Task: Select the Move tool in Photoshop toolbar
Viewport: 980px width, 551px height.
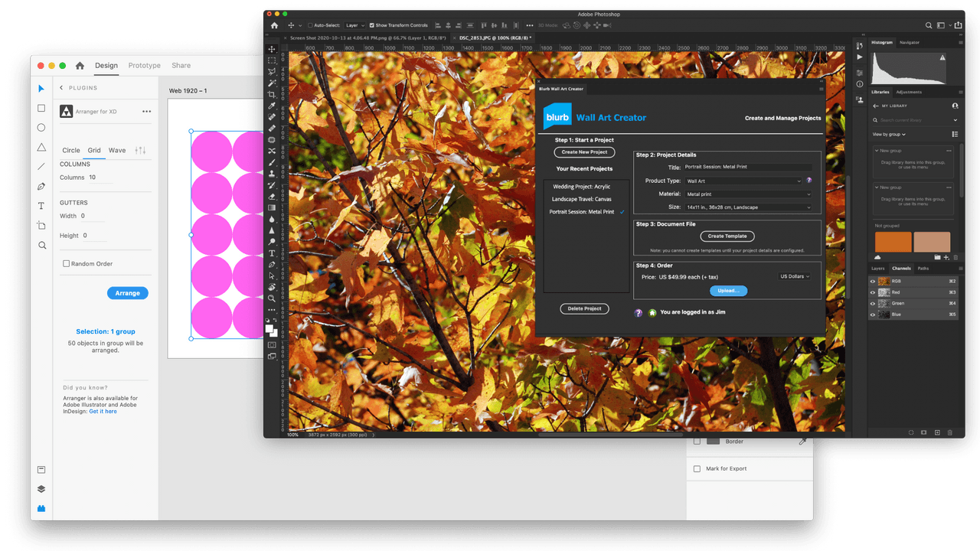Action: [x=272, y=49]
